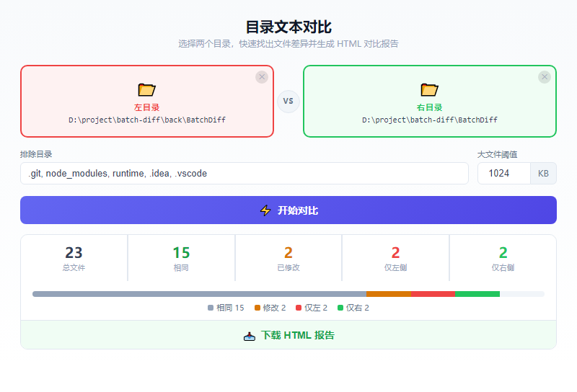
Task: Start comparison with 开始对比 button
Action: click(288, 210)
